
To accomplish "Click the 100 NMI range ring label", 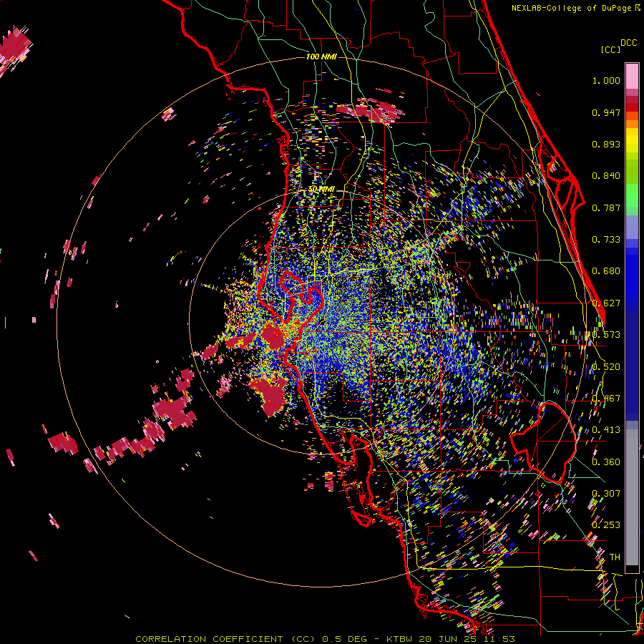I will [x=321, y=57].
